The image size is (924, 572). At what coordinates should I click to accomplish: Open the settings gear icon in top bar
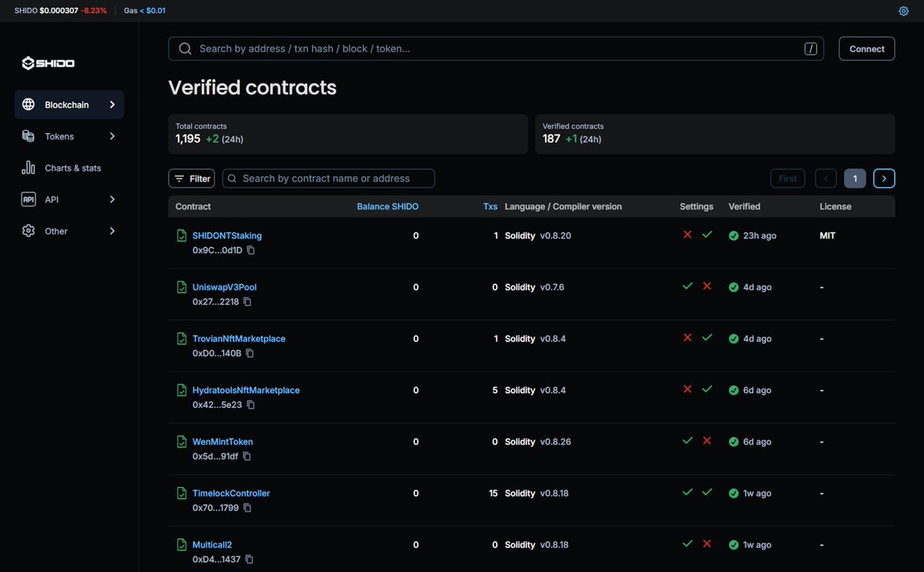coord(904,11)
